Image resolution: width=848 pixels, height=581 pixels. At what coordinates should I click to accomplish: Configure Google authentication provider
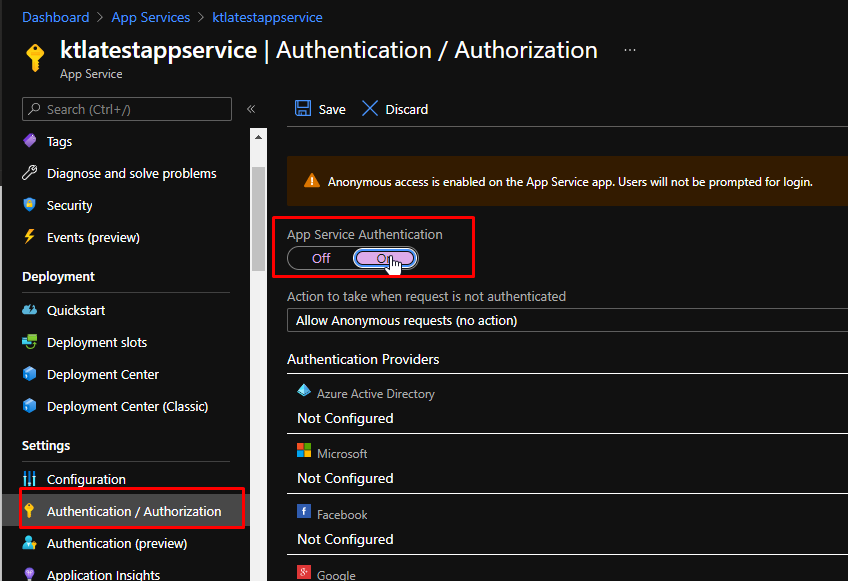pos(567,569)
